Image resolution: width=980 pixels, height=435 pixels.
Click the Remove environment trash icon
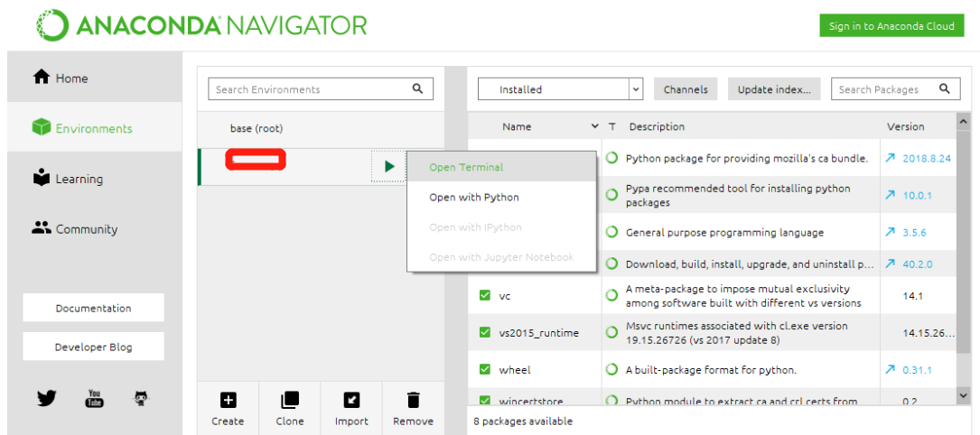pos(413,400)
